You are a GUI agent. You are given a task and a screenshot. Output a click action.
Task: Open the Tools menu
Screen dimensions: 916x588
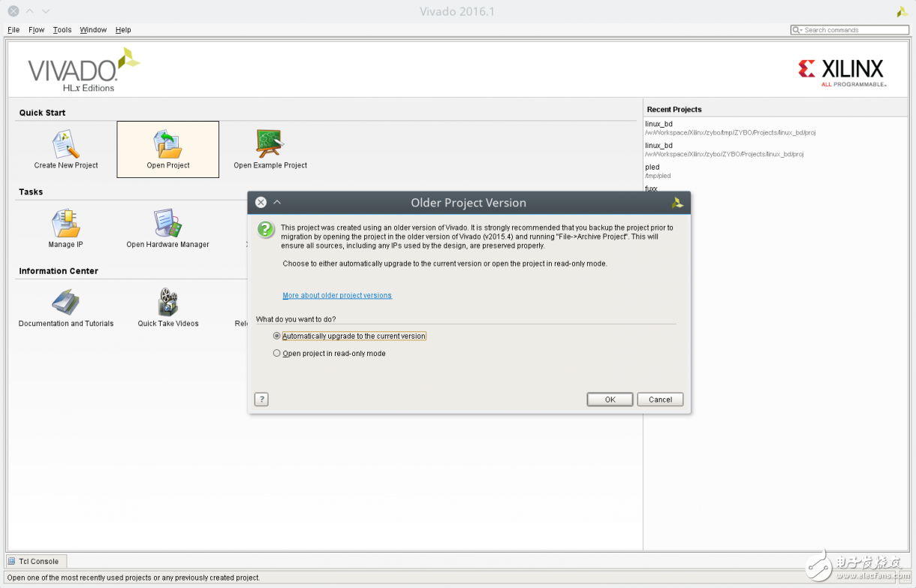pyautogui.click(x=62, y=30)
